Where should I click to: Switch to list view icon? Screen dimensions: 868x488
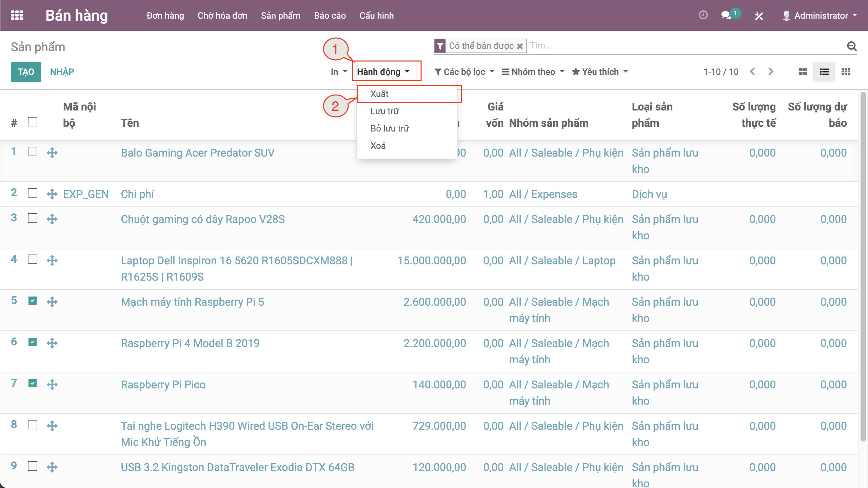click(x=824, y=72)
